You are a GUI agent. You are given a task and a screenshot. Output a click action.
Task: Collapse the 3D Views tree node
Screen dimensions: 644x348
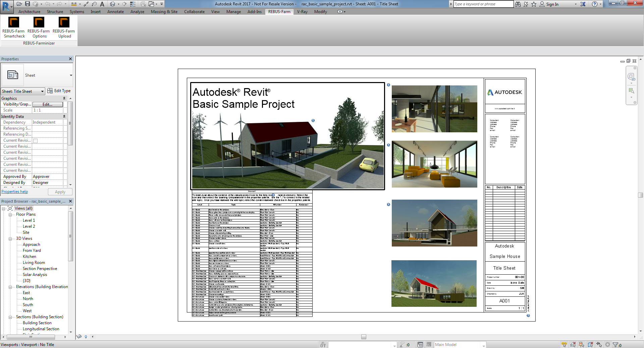pos(10,239)
